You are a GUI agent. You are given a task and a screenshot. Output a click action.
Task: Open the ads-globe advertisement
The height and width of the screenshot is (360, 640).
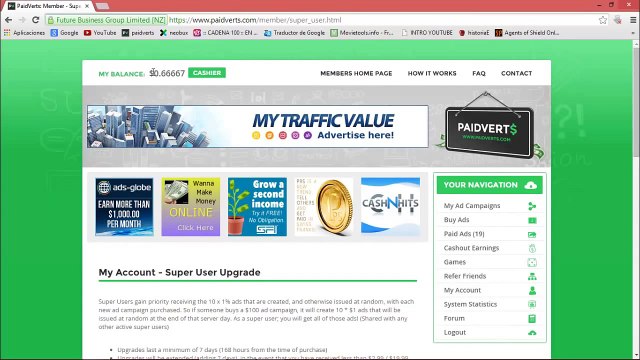pyautogui.click(x=124, y=207)
